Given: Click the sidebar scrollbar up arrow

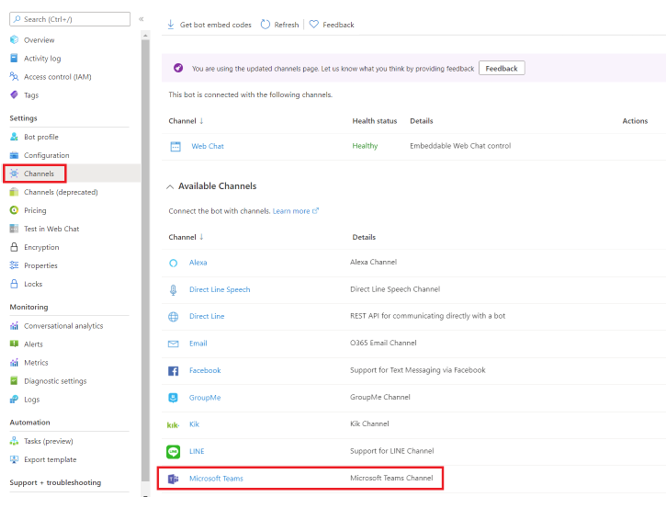Looking at the screenshot, I should tap(145, 35).
